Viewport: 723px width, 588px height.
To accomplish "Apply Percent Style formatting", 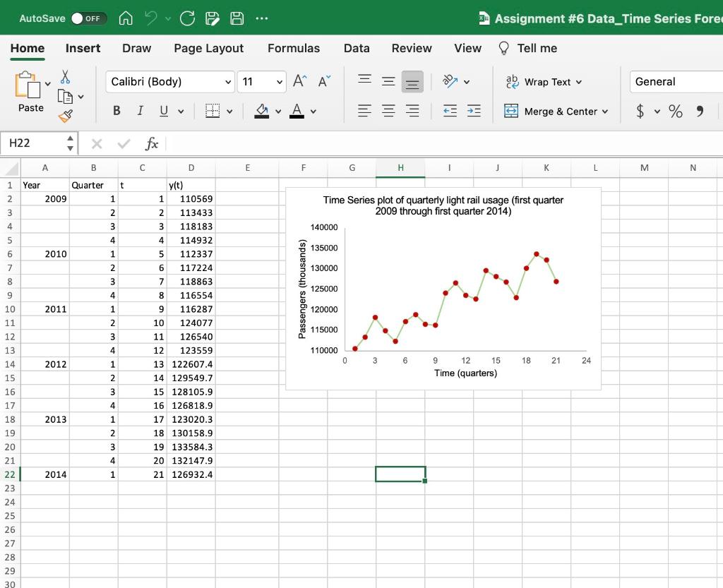I will tap(675, 111).
